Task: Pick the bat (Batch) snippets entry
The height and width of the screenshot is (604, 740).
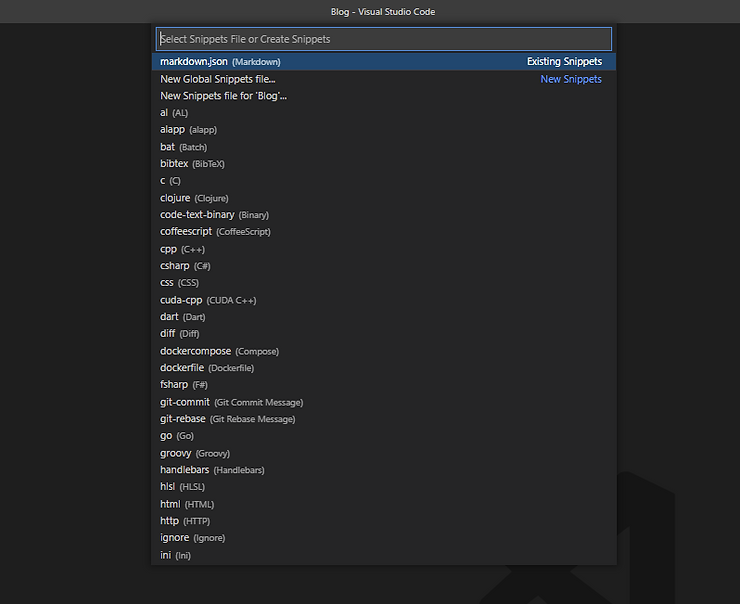Action: [x=183, y=147]
